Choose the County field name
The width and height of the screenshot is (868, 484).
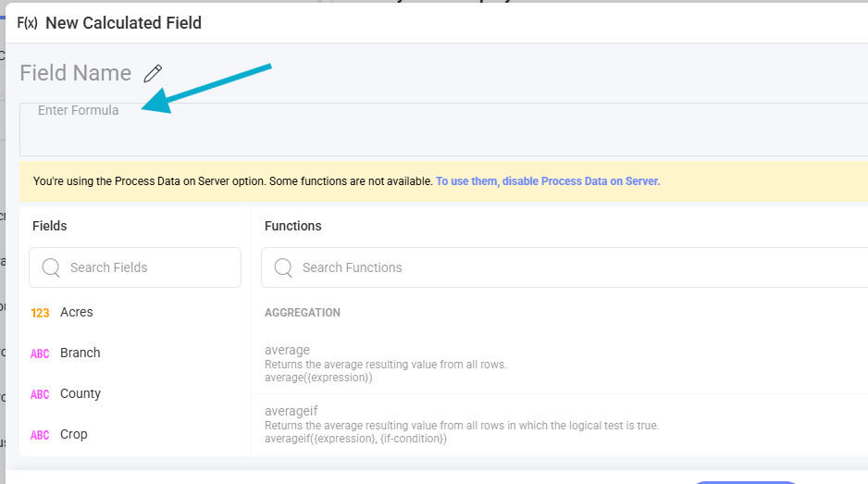[x=81, y=393]
